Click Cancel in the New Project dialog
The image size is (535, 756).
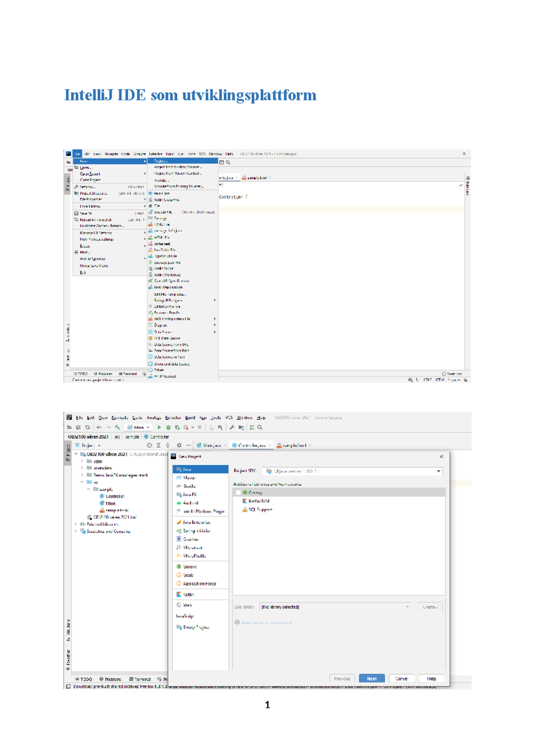pyautogui.click(x=401, y=678)
